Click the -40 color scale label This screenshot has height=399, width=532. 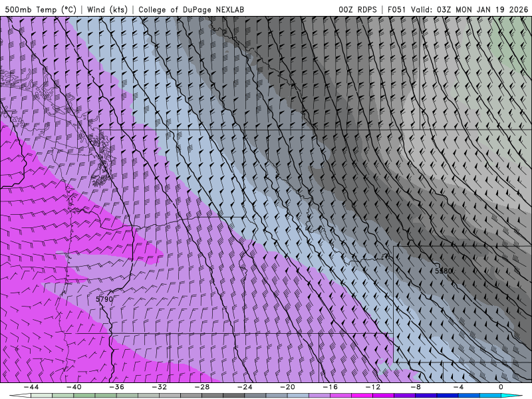point(74,387)
